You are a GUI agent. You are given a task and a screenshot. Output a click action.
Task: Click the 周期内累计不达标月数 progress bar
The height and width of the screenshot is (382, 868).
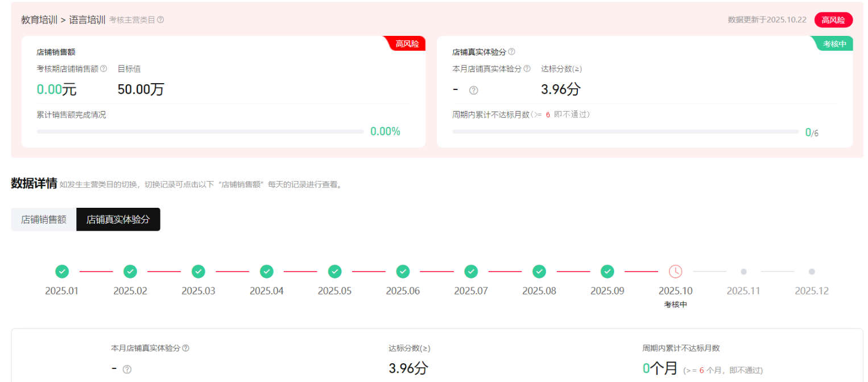pos(625,132)
